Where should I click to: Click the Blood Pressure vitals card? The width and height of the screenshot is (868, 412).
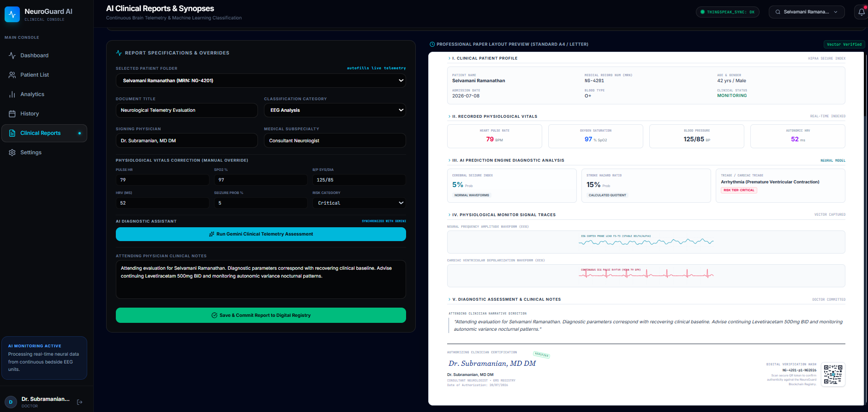(x=697, y=136)
